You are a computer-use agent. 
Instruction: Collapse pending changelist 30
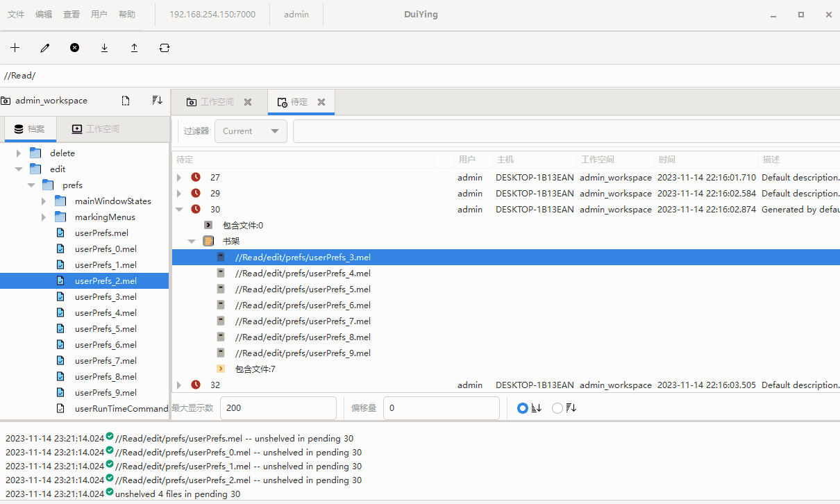179,210
